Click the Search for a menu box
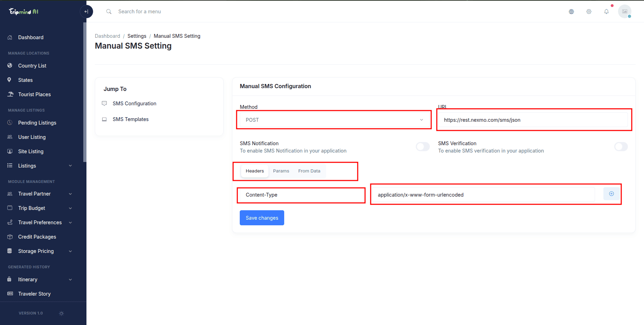The width and height of the screenshot is (644, 325). [x=140, y=12]
